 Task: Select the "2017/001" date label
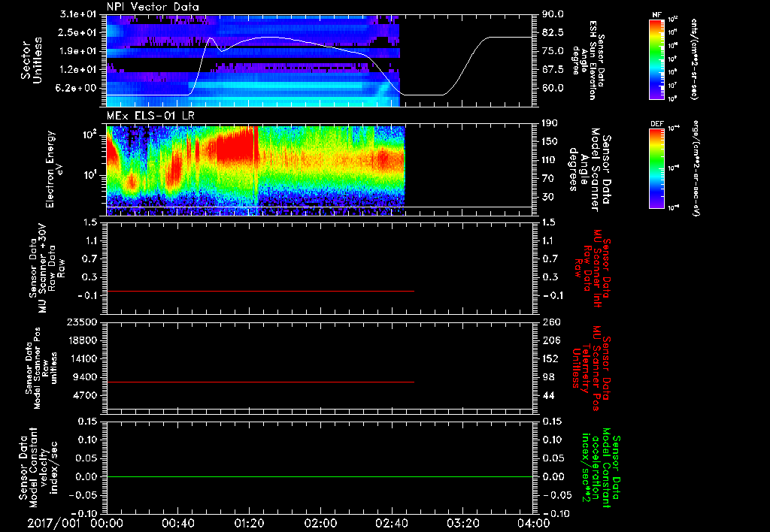(x=53, y=523)
